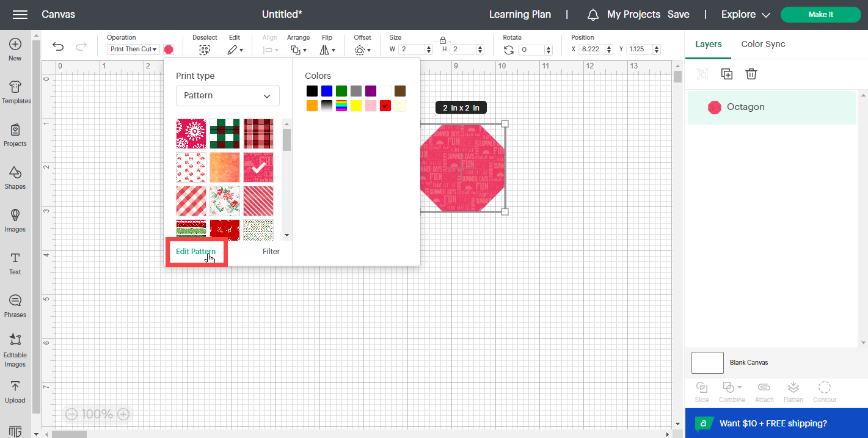Select the Slice tool
868x438 pixels.
(x=701, y=391)
